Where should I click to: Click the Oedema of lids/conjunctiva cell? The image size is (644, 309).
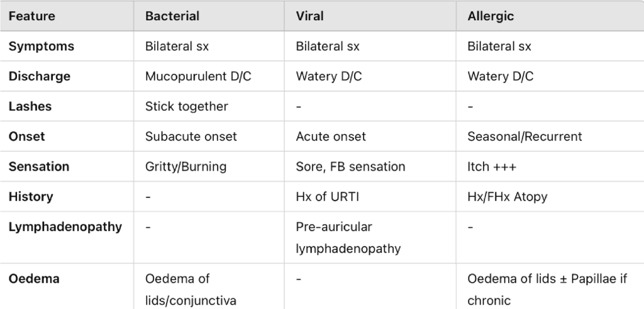pos(191,289)
